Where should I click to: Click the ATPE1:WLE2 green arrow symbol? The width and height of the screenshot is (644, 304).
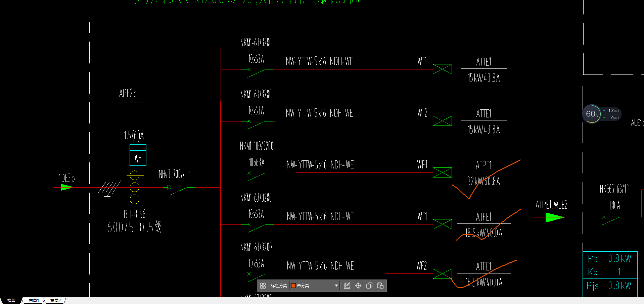(x=555, y=217)
